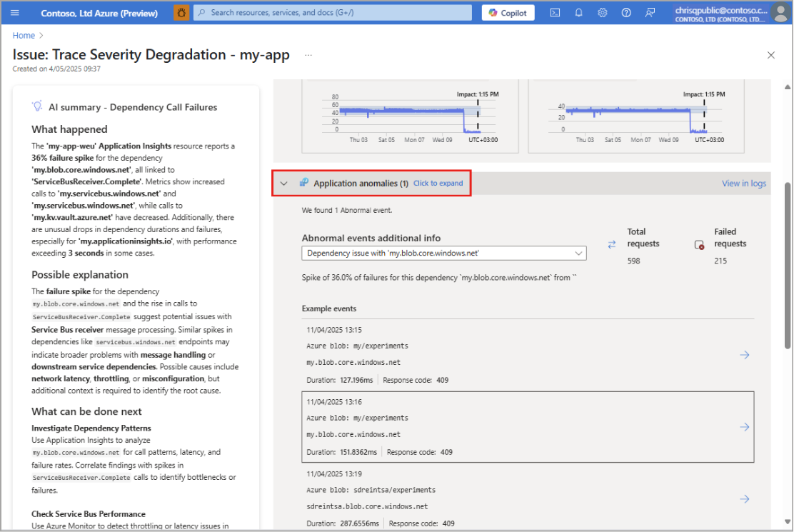Open the Abnormal events dependency dropdown

coord(443,253)
